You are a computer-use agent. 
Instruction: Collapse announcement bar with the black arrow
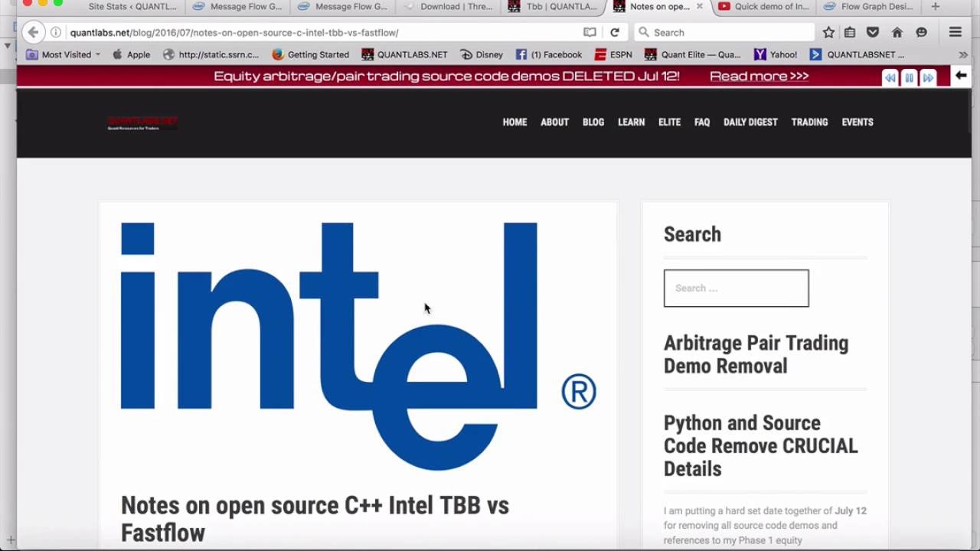pos(961,76)
